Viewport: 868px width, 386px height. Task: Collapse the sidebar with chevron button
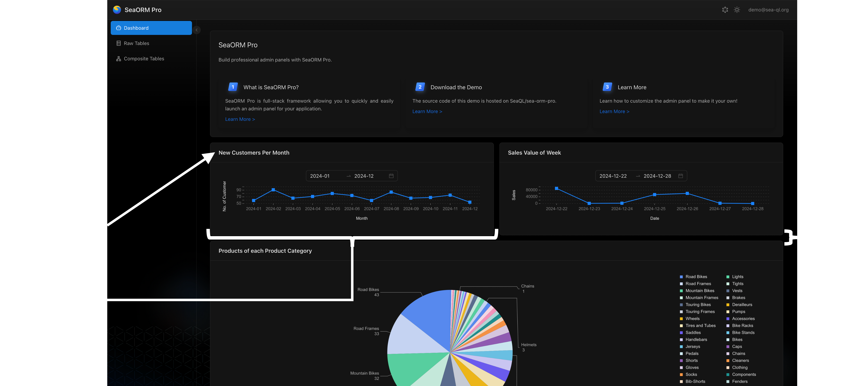pos(197,30)
